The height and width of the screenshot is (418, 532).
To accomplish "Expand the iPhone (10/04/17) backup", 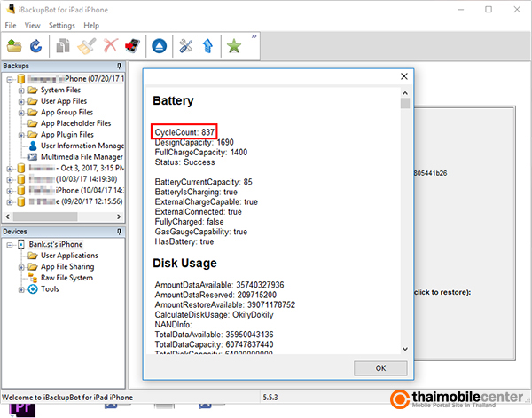I will pyautogui.click(x=10, y=191).
